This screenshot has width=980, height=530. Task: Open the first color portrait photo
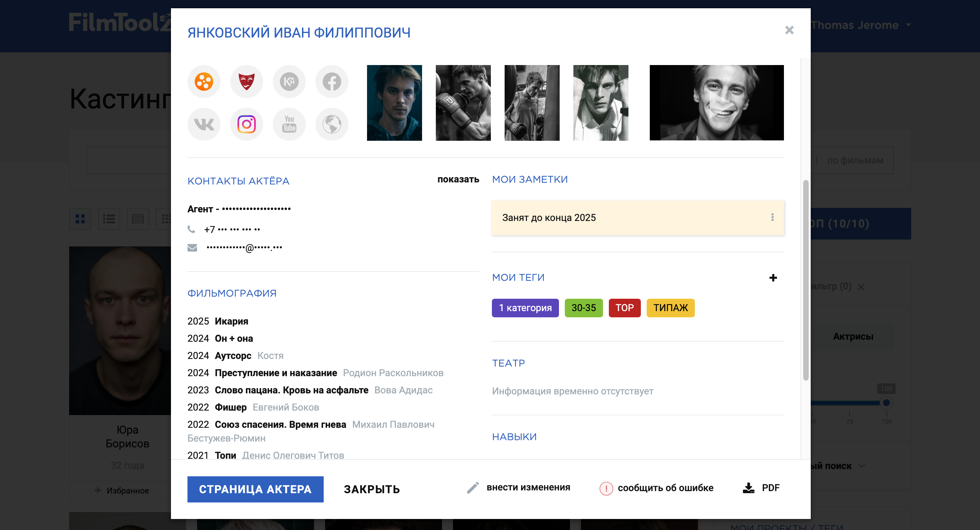[x=395, y=103]
